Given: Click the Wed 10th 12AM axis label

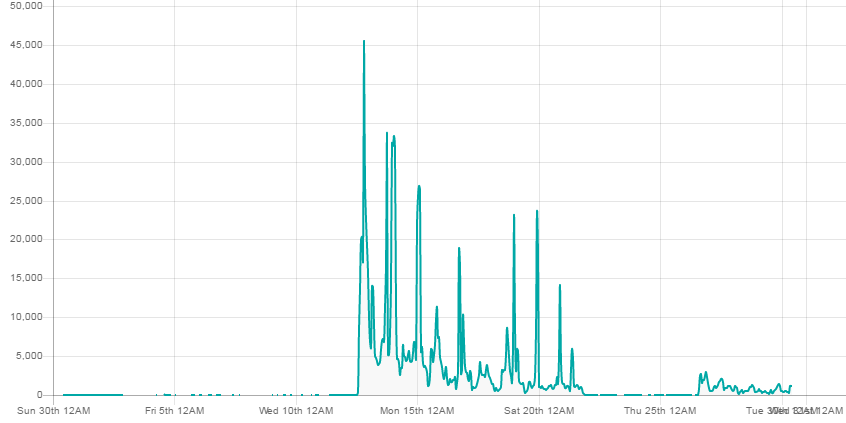Looking at the screenshot, I should point(296,410).
